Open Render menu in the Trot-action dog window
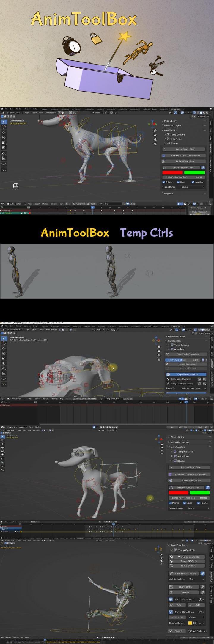Image resolution: width=214 pixels, height=644 pixels. point(18,109)
